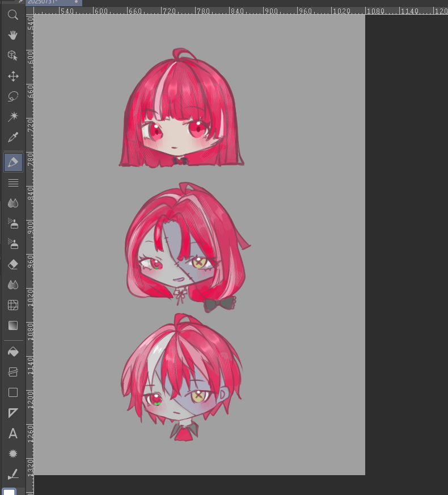Select the Hand move-canvas tool

[x=13, y=35]
